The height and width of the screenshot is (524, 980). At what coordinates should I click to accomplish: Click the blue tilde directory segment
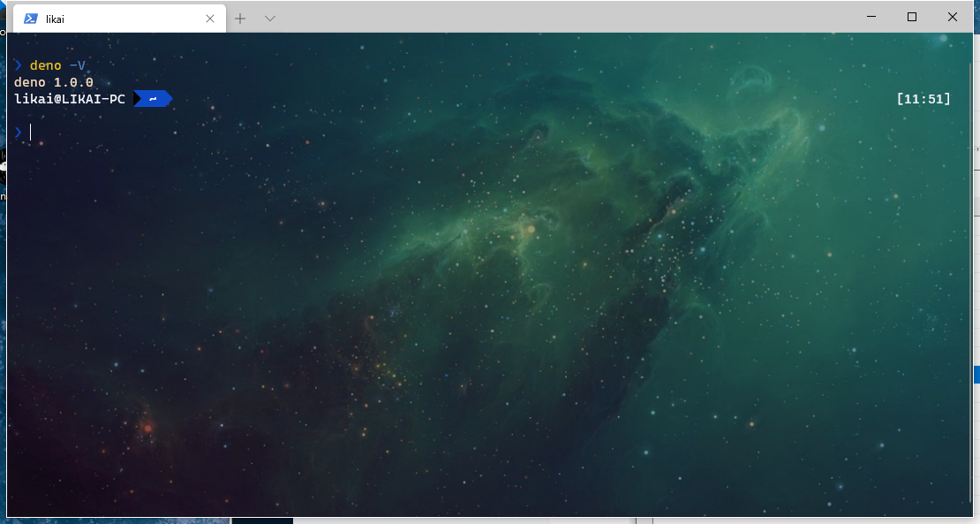pyautogui.click(x=153, y=99)
